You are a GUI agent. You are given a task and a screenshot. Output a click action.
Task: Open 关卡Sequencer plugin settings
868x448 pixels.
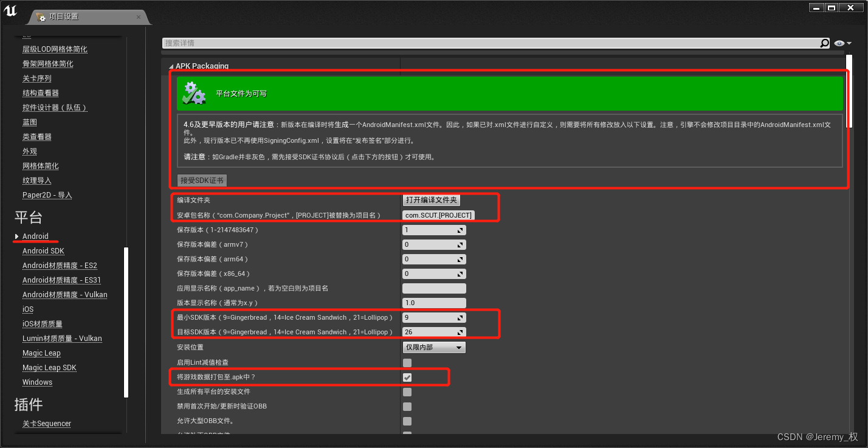point(47,424)
